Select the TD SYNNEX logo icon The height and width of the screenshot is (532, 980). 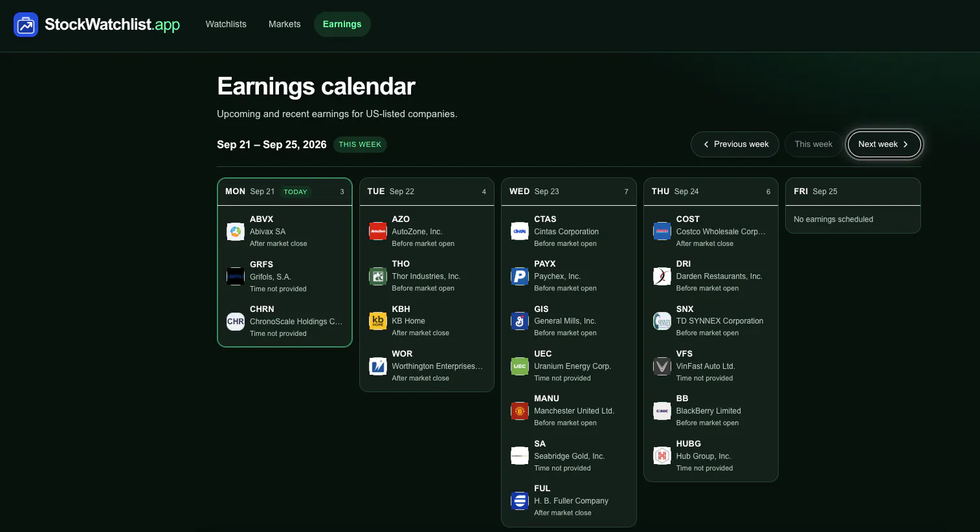coord(662,321)
